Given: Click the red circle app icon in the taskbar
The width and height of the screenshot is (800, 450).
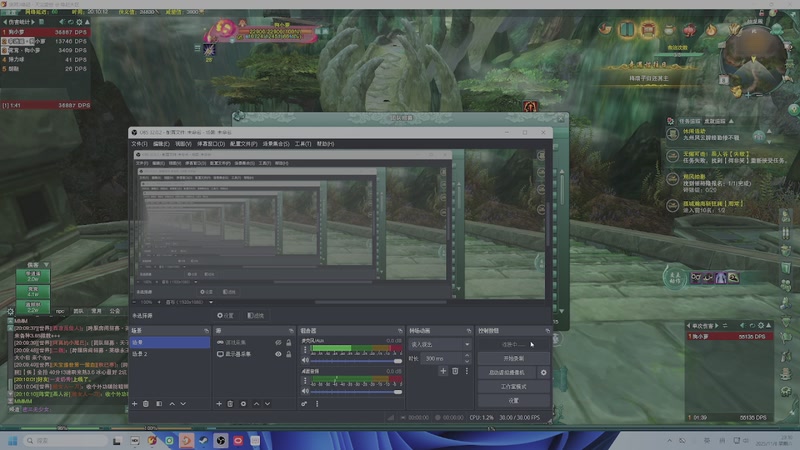Looking at the screenshot, I should pyautogui.click(x=238, y=440).
